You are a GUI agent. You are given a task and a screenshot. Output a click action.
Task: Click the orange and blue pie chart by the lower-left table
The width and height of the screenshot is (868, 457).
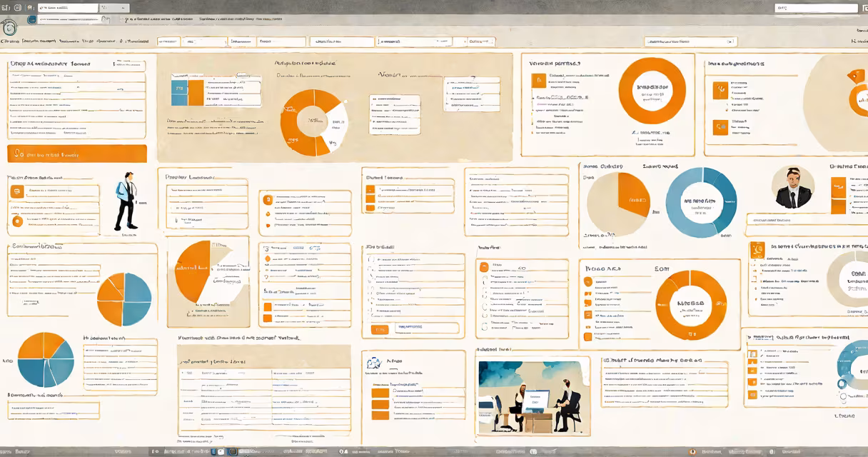tap(46, 360)
